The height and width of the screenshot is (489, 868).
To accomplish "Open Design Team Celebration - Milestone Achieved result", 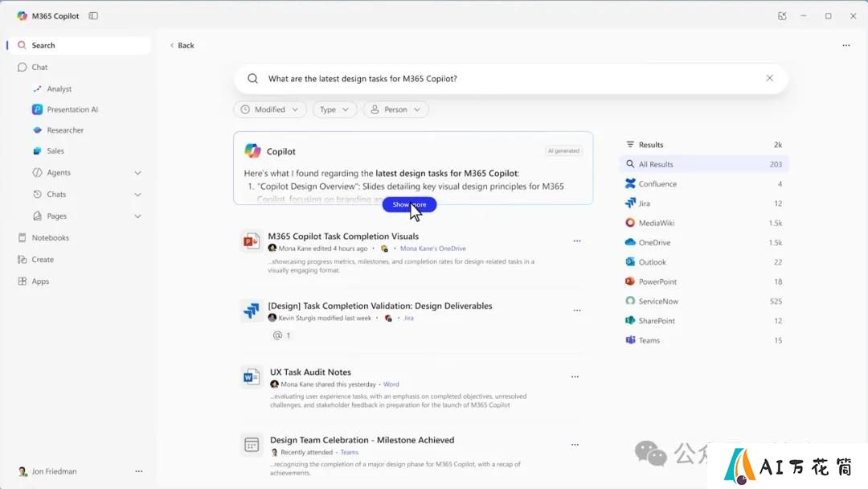I will click(362, 440).
